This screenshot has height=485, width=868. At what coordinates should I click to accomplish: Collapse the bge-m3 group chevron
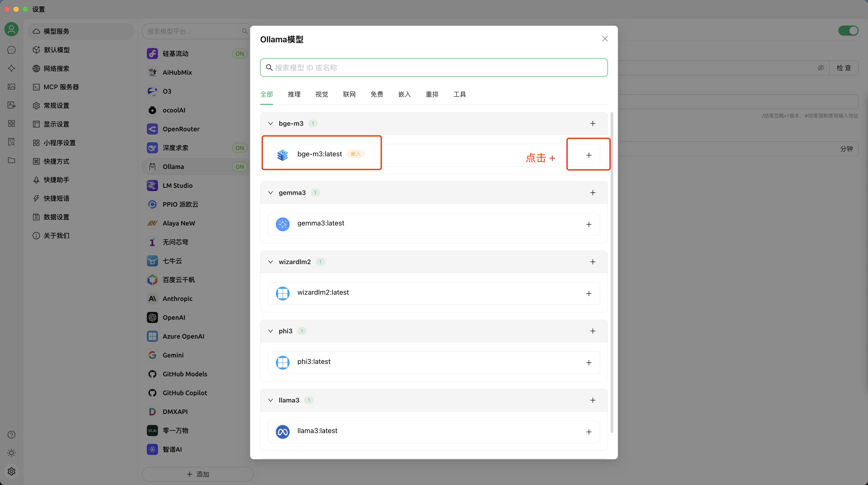[x=270, y=124]
